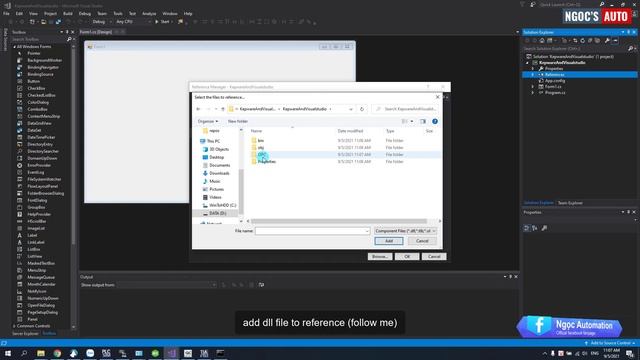Select Music in navigation pane
The height and width of the screenshot is (360, 640).
tap(215, 181)
